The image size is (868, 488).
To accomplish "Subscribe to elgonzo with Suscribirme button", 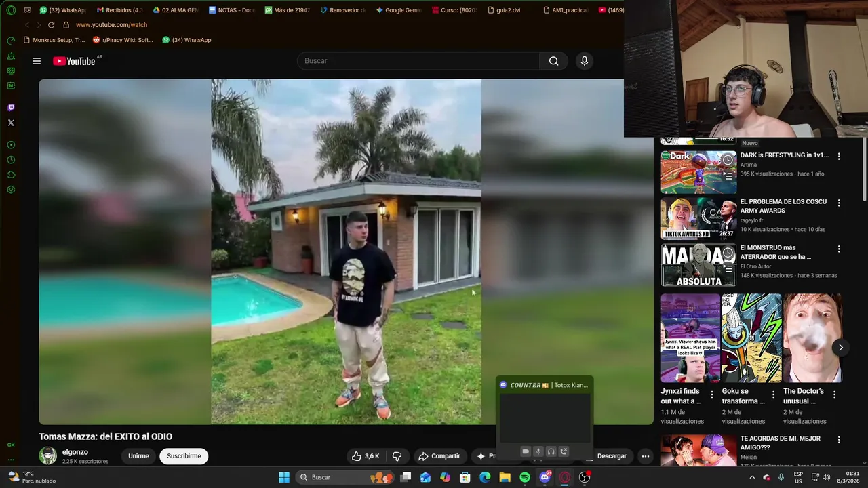I will (184, 456).
